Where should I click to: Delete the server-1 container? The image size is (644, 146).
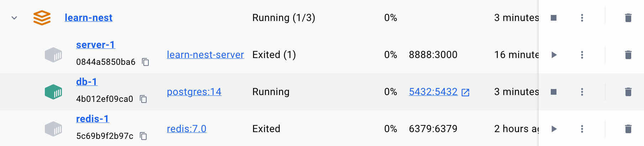point(628,55)
